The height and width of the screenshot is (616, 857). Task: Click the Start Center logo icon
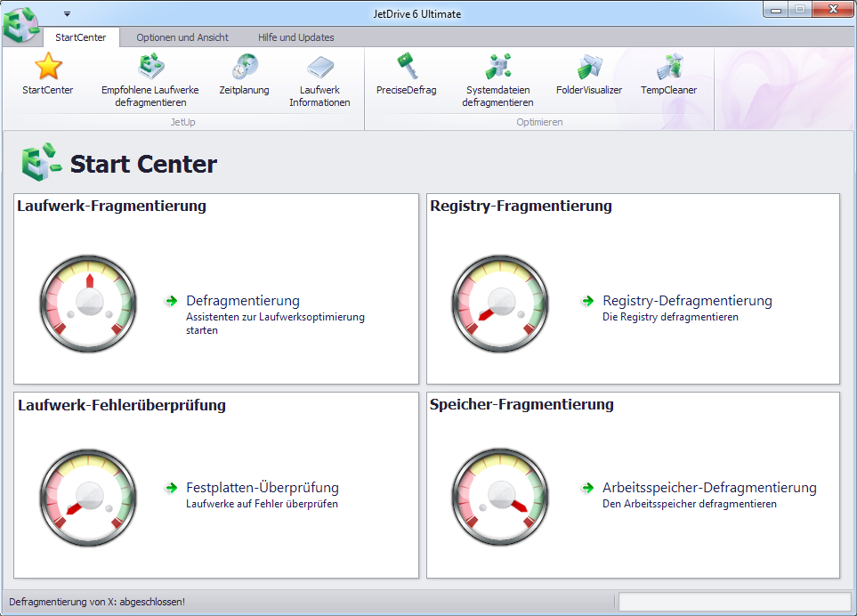[42, 162]
